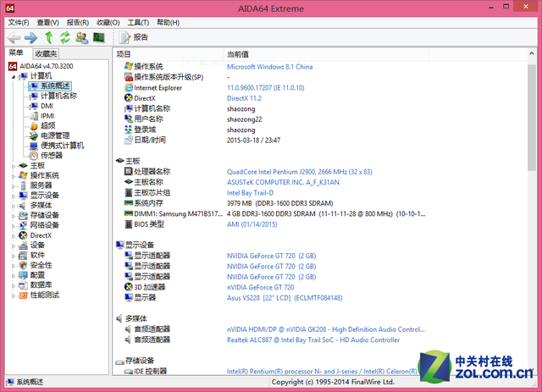542x392 pixels.
Task: Expand the DirectX tree node
Action: [14, 236]
